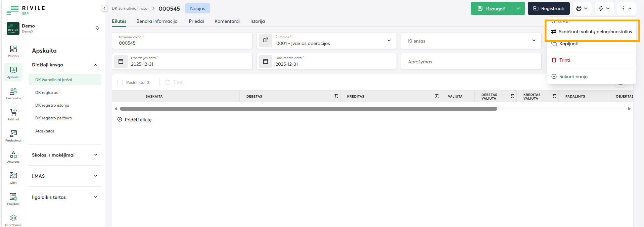This screenshot has width=644, height=227.
Task: Click the open-journal link icon beside Žurnalas
Action: (266, 40)
